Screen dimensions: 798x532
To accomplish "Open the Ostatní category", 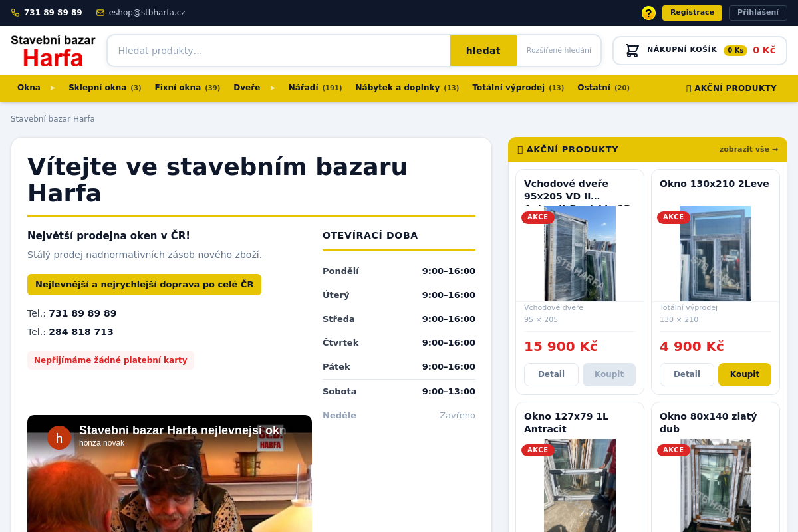I will click(x=603, y=88).
